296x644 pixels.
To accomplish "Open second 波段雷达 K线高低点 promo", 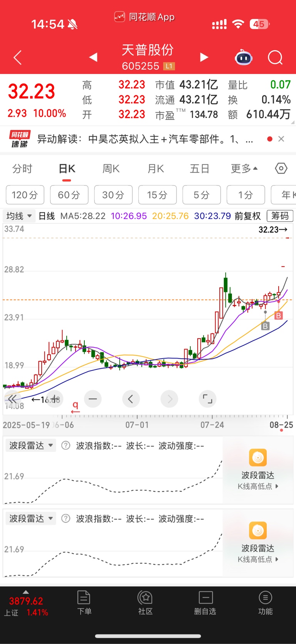I will pyautogui.click(x=258, y=543).
